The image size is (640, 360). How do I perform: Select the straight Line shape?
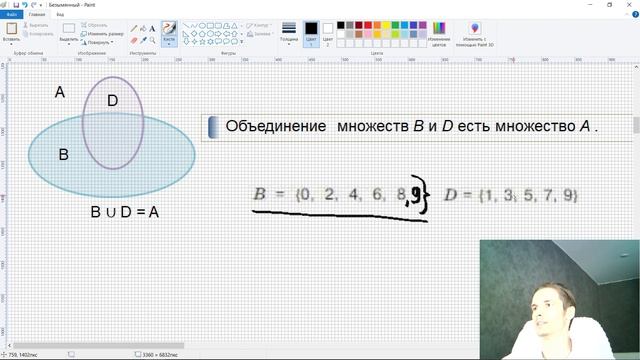(186, 26)
